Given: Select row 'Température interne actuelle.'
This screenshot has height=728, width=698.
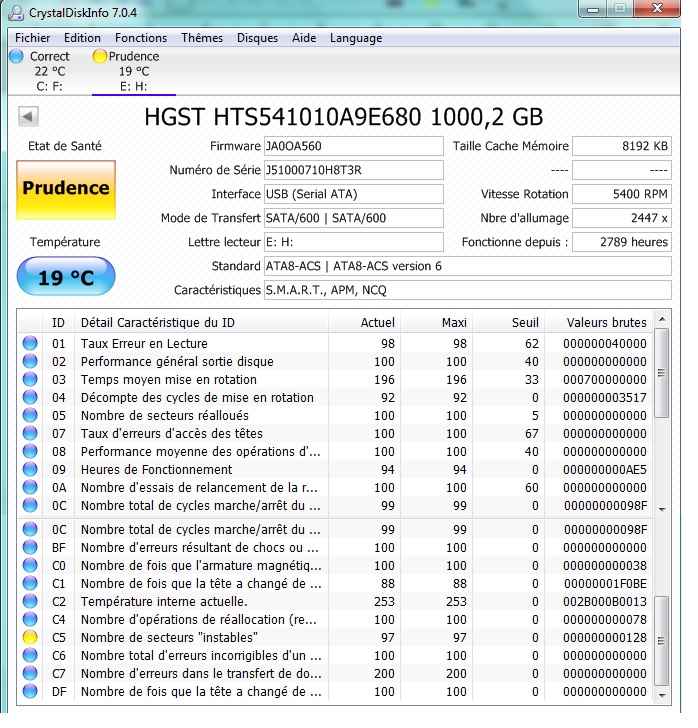Looking at the screenshot, I should [335, 602].
